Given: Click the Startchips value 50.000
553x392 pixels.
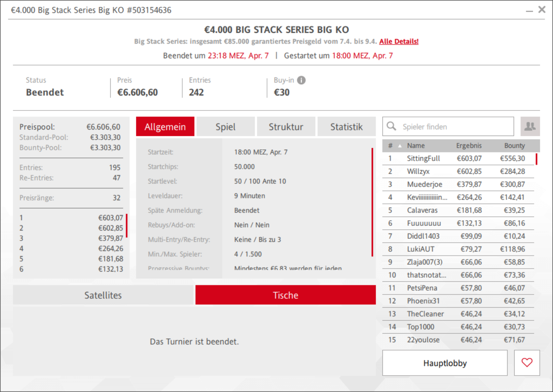Looking at the screenshot, I should pyautogui.click(x=245, y=167).
